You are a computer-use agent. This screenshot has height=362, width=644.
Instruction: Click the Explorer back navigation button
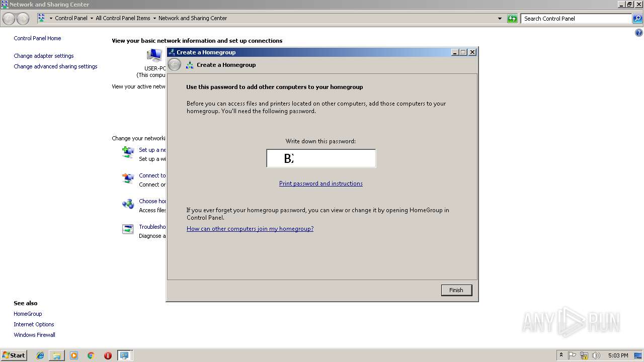pos(9,19)
